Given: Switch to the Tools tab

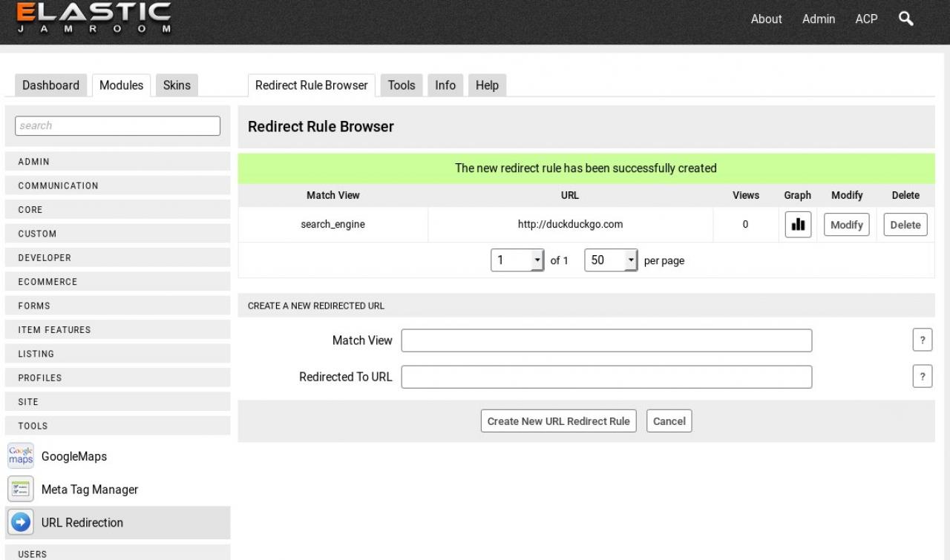Looking at the screenshot, I should coord(402,85).
